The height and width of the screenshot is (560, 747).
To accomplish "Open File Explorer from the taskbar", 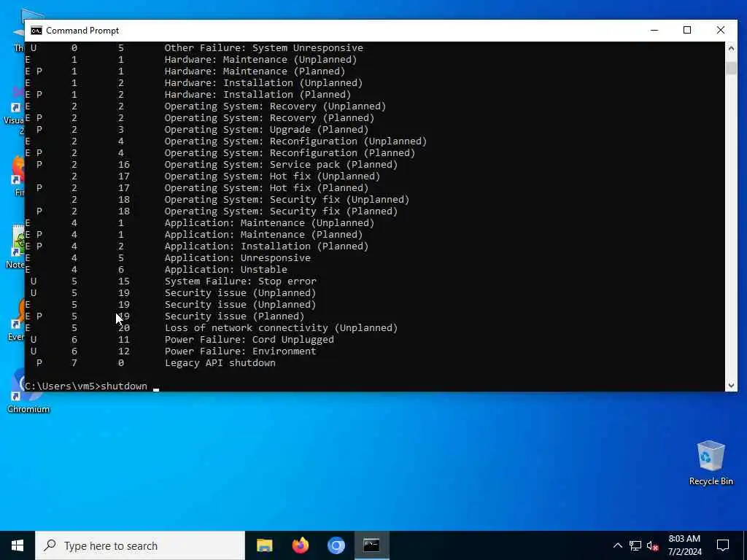I will (x=264, y=545).
